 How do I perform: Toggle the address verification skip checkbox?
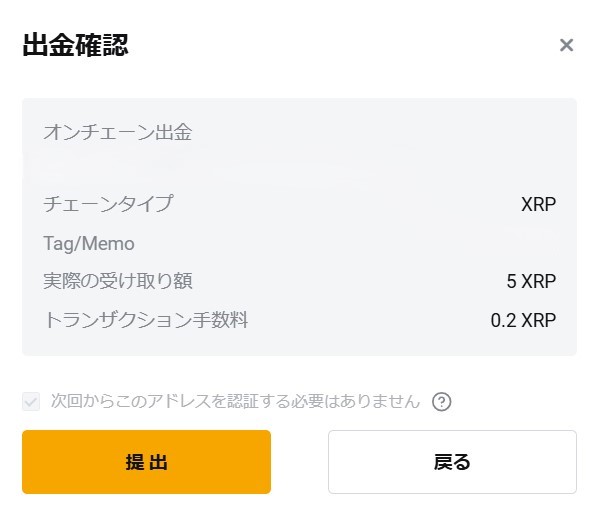pyautogui.click(x=32, y=402)
